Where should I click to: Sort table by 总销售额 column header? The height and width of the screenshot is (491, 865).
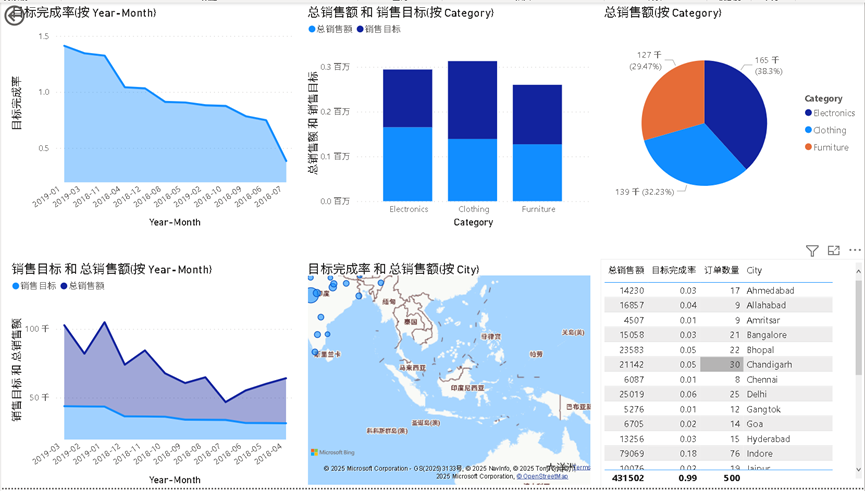(626, 270)
